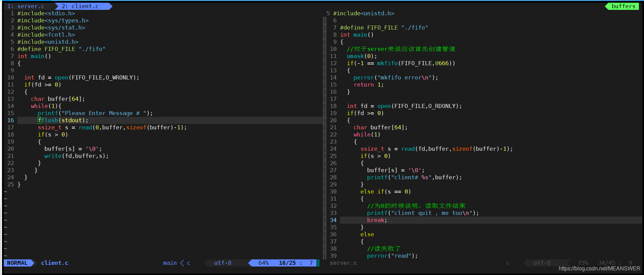Click printf("client# %s") line
This screenshot has width=644, height=275.
(414, 177)
